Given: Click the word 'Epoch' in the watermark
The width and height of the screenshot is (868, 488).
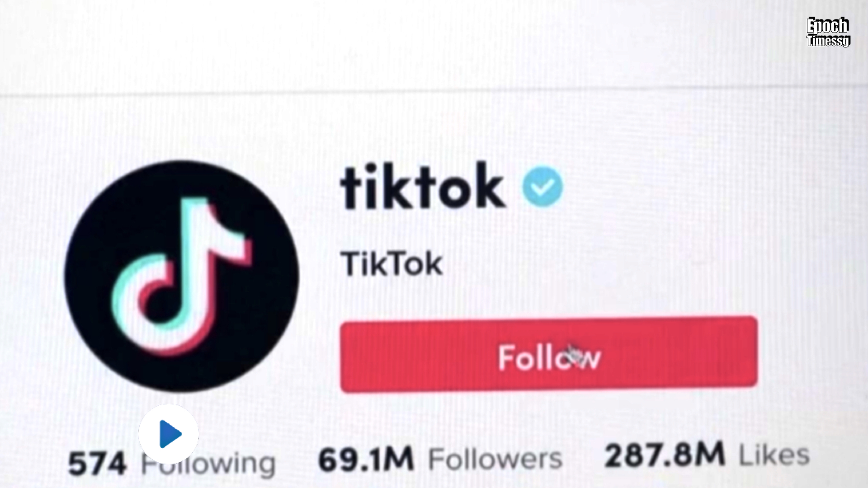Looking at the screenshot, I should tap(828, 26).
